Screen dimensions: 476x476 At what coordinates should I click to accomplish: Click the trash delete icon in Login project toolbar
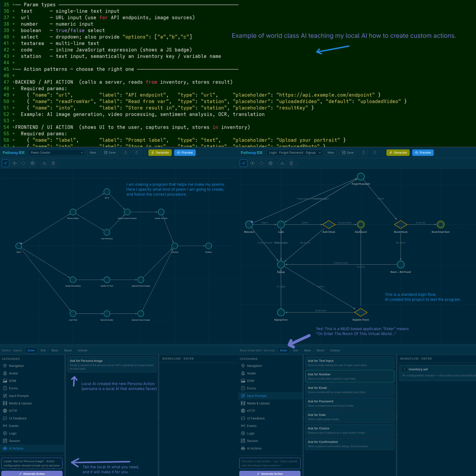click(x=291, y=163)
